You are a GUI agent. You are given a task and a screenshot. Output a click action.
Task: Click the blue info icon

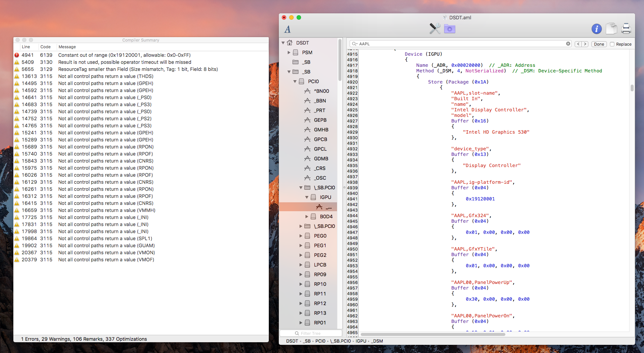pyautogui.click(x=596, y=29)
